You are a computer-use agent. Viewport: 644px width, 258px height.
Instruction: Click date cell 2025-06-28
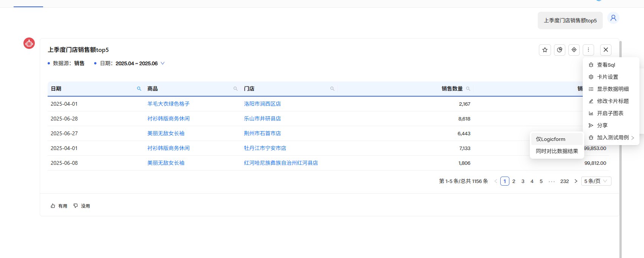point(64,119)
